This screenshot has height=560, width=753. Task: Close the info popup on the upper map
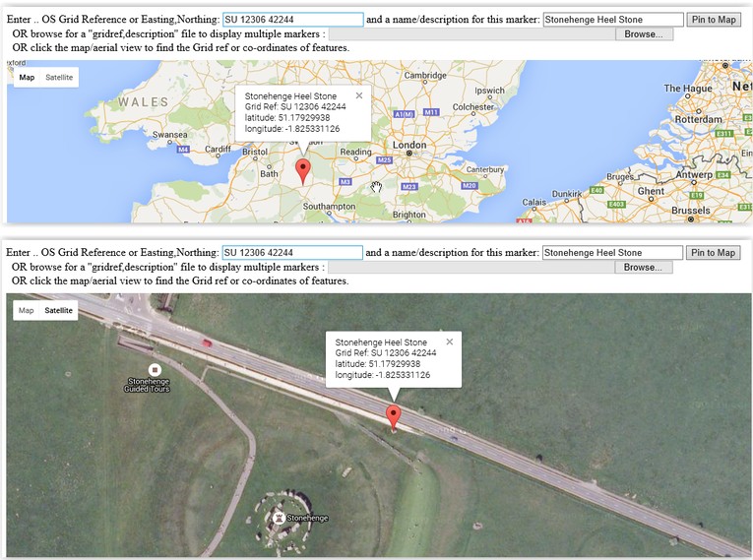359,95
